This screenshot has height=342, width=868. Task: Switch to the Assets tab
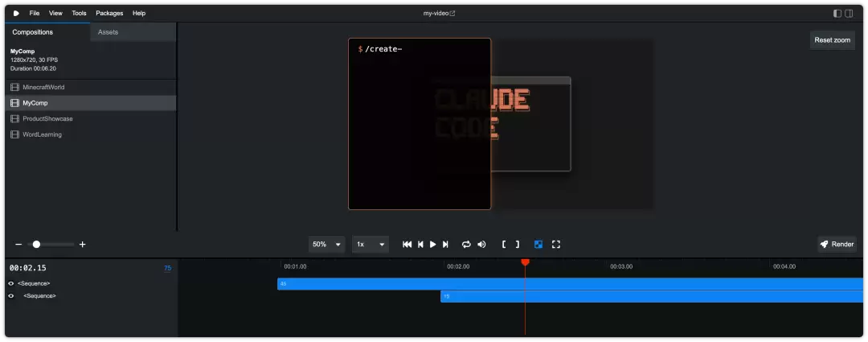pyautogui.click(x=133, y=32)
